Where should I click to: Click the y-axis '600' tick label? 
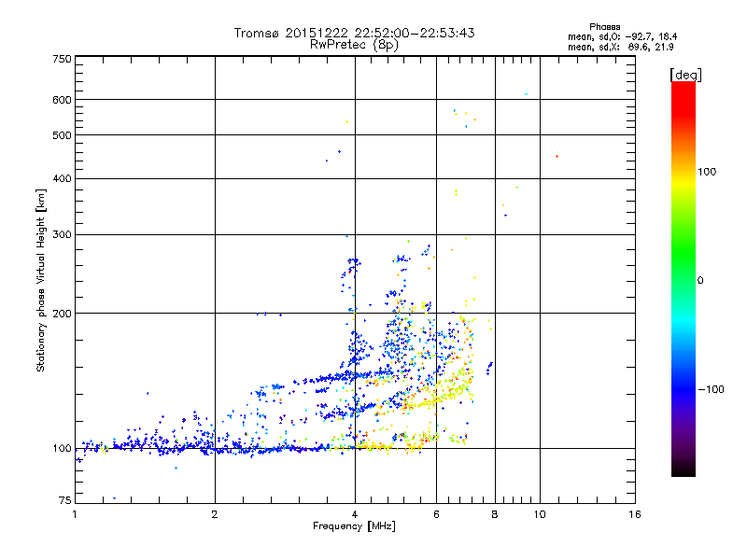62,100
